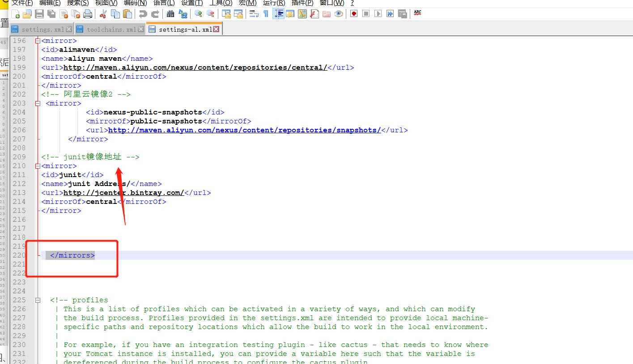Run macro multiple times
Viewport: 633px width, 364px height.
390,14
